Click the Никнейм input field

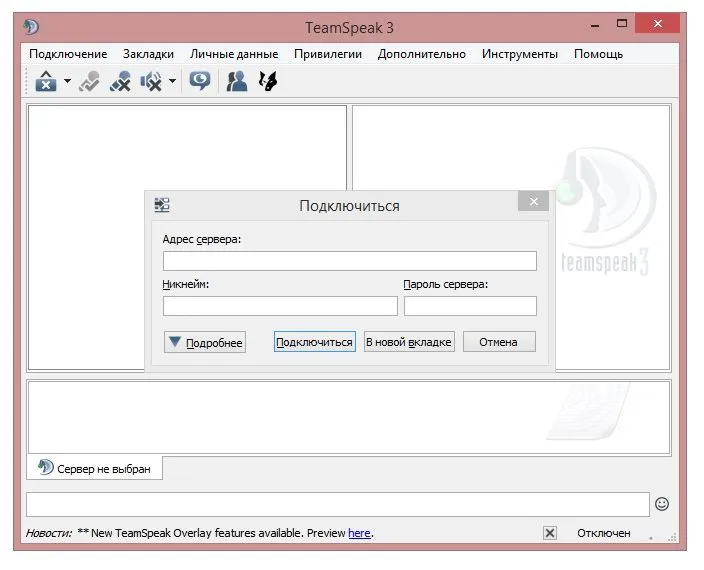pos(280,306)
